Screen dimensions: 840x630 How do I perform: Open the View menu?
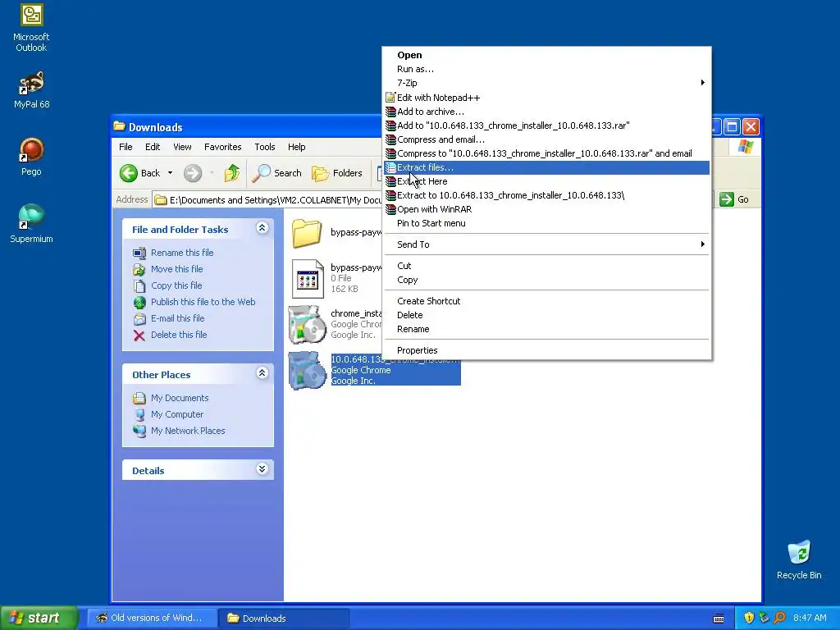coord(182,147)
